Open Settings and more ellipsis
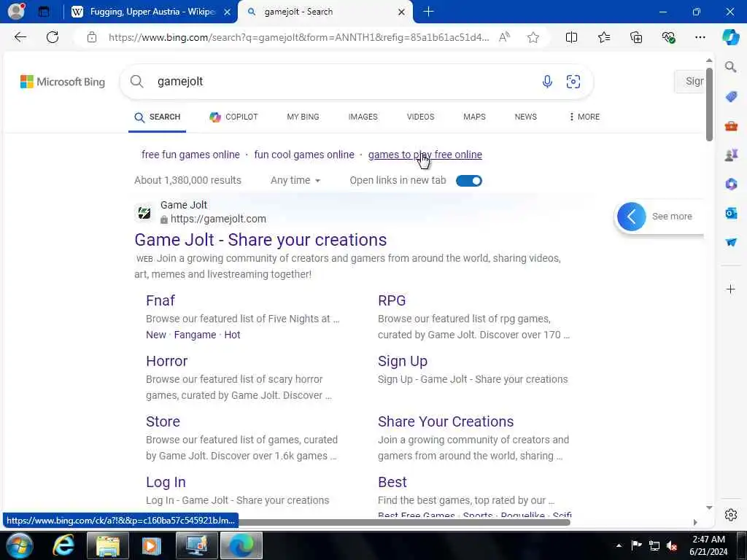The image size is (747, 560). (x=700, y=37)
